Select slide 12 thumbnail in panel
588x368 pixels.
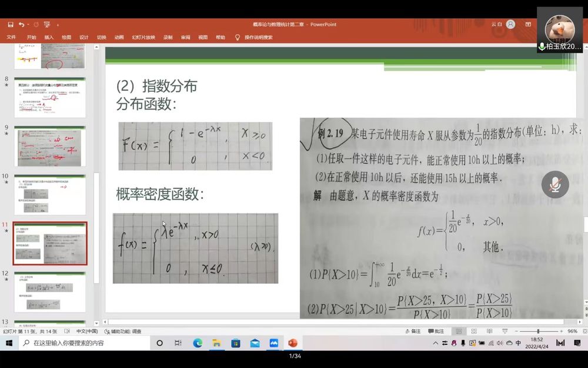click(x=50, y=291)
